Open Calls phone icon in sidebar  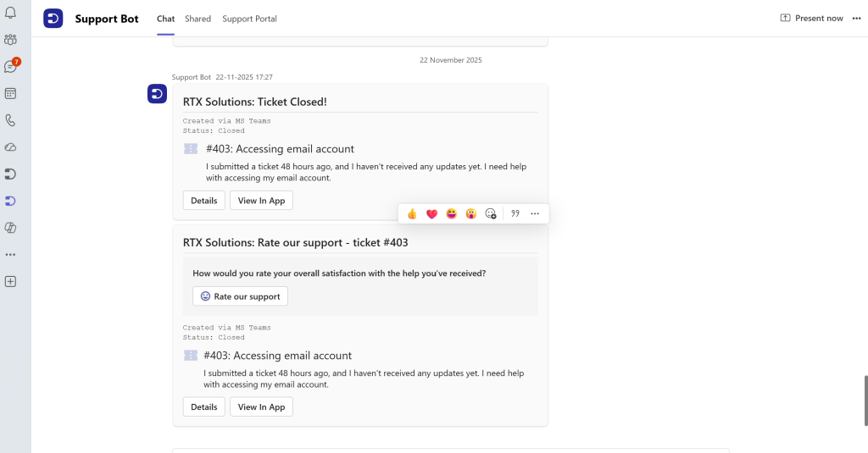(x=10, y=120)
